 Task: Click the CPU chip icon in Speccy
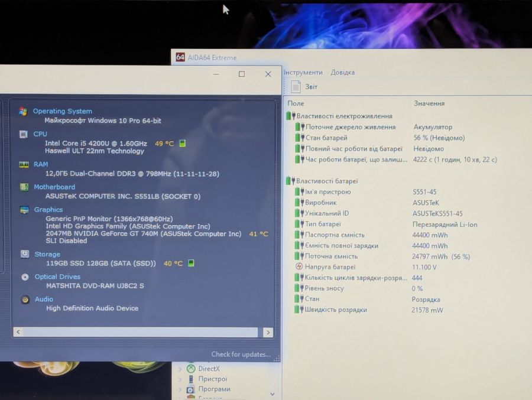click(x=24, y=134)
